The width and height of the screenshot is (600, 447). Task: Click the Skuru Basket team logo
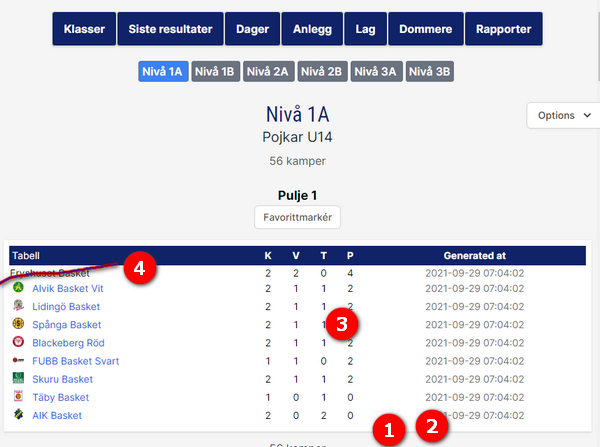point(18,378)
